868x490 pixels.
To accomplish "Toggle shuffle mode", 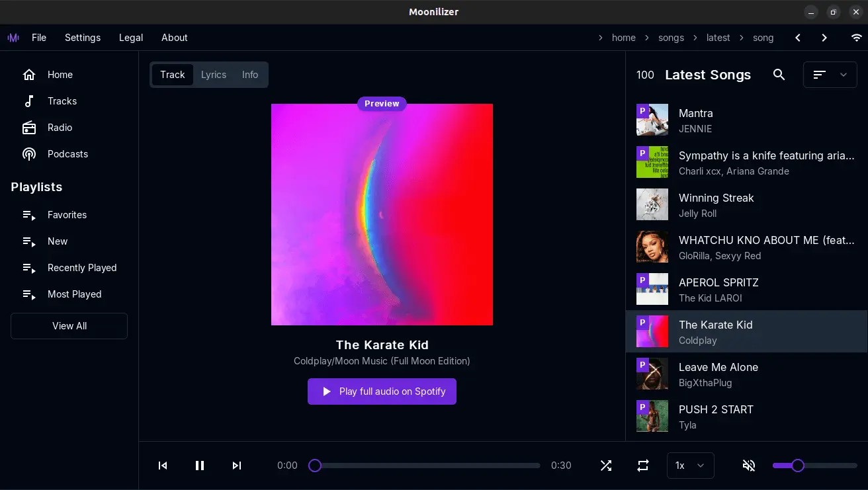I will 606,466.
